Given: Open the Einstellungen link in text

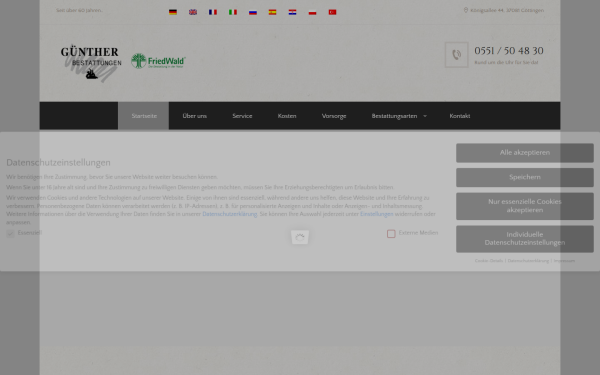Looking at the screenshot, I should click(x=377, y=214).
